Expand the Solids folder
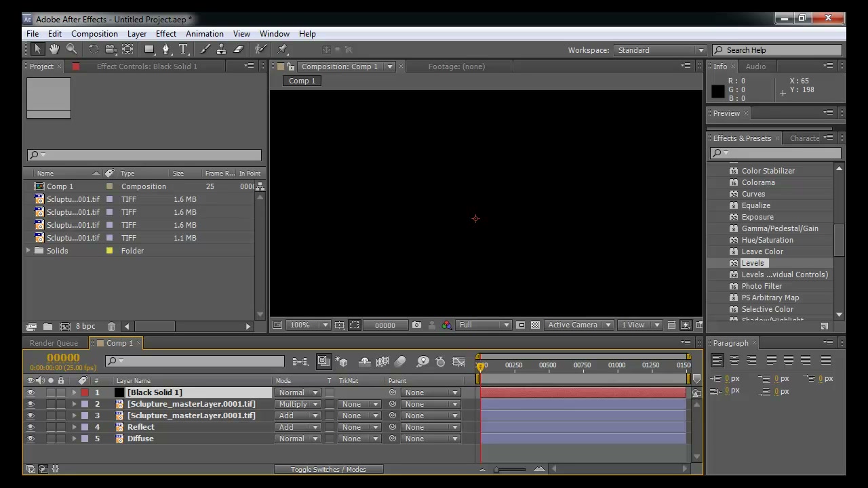The image size is (868, 488). point(28,251)
